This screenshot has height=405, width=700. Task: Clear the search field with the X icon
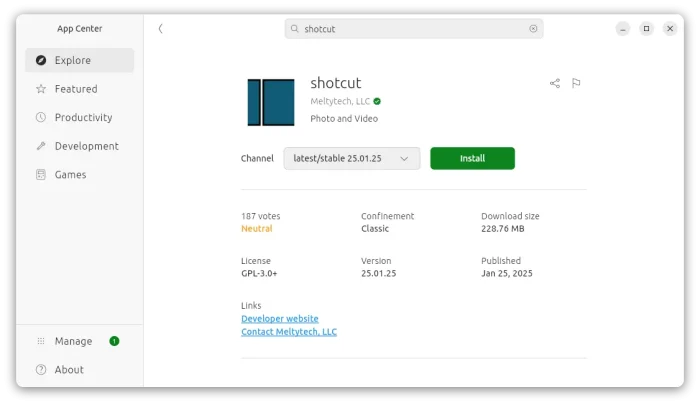tap(533, 29)
